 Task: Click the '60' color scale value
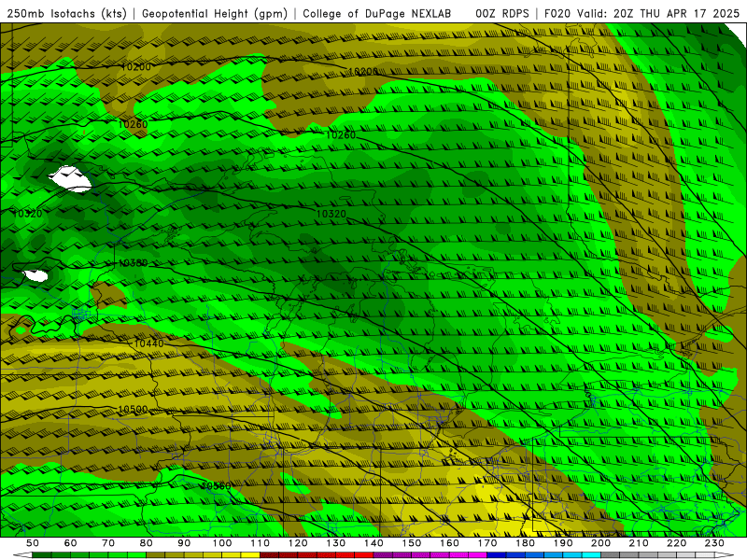point(71,543)
